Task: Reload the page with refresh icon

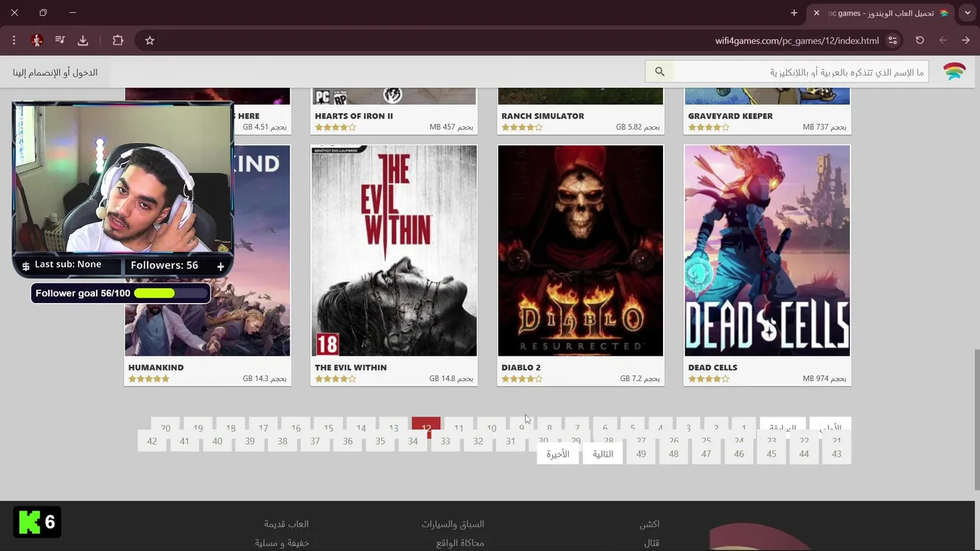Action: 920,41
